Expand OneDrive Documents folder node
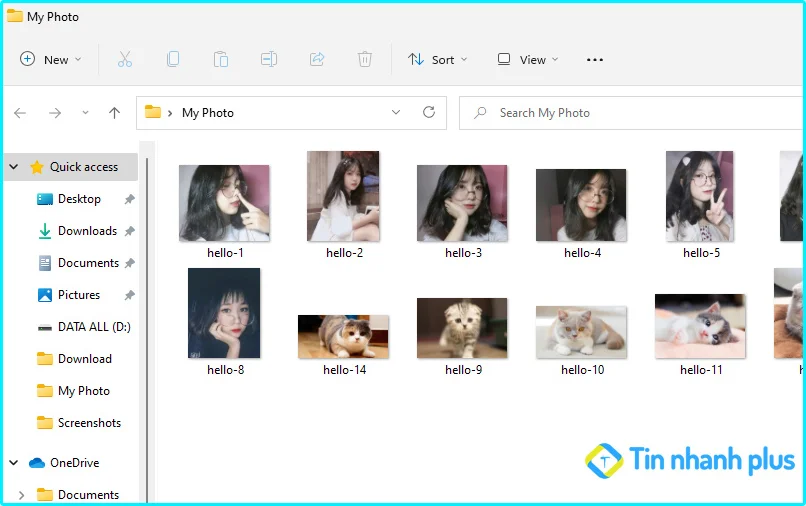The height and width of the screenshot is (506, 806). [x=21, y=495]
